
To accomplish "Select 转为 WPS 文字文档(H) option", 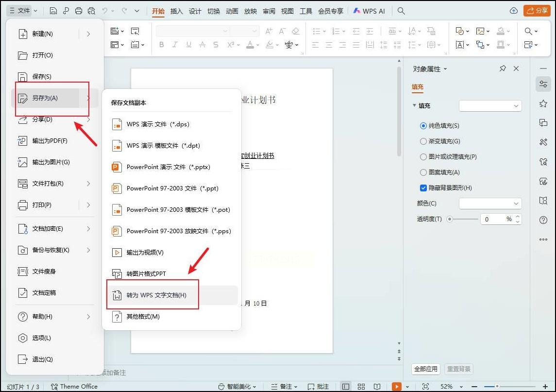I will point(172,295).
